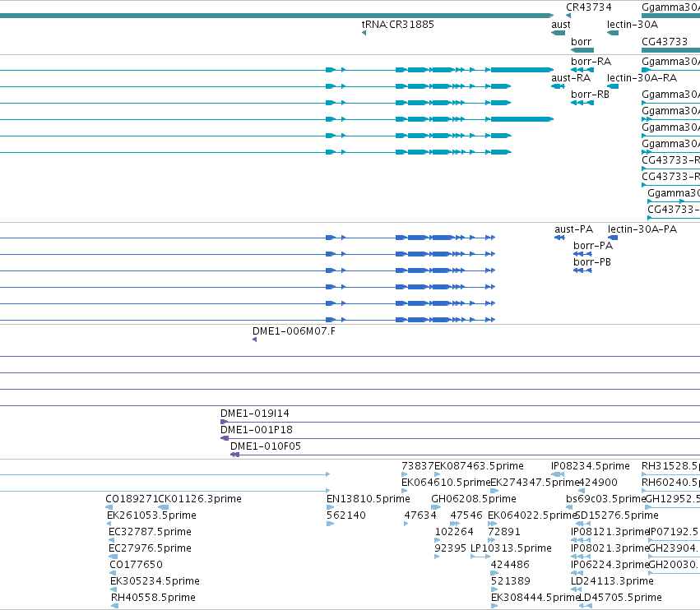Select the RH60240 EST label
700x610 pixels.
tap(670, 483)
